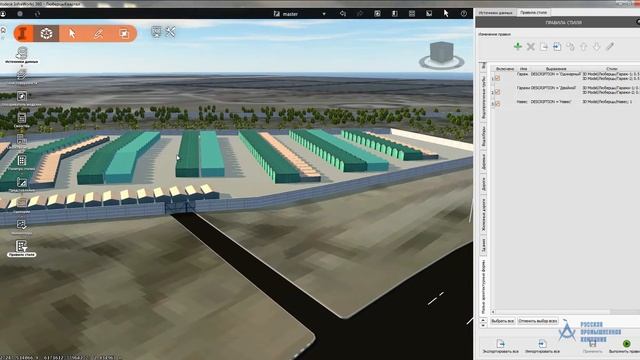This screenshot has height=360, width=640.
Task: Open the Data Sources sidebar tool
Action: tap(22, 55)
